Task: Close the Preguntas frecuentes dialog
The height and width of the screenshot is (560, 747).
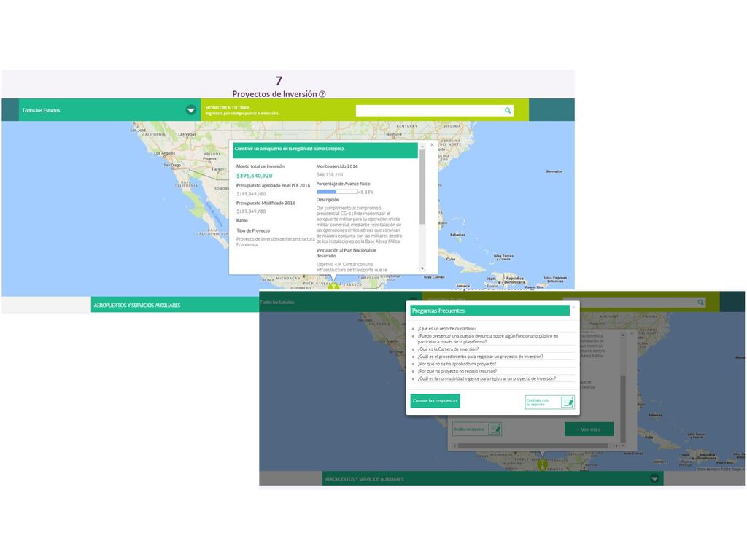Action: click(573, 308)
